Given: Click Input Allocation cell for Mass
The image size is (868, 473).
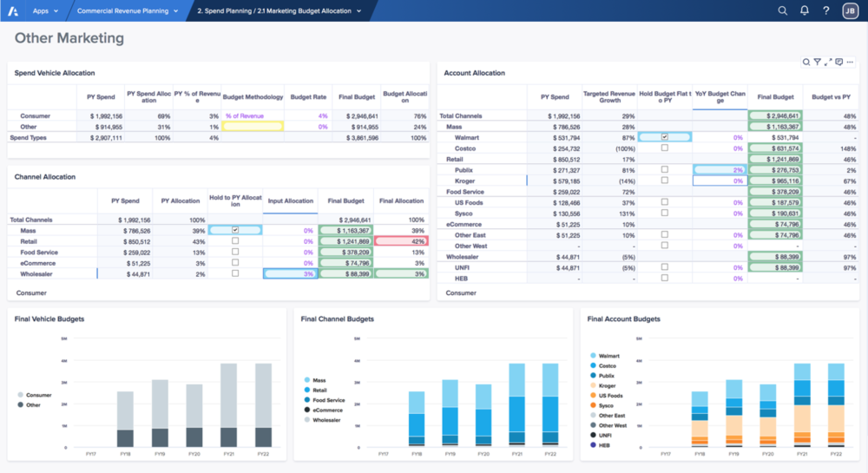Looking at the screenshot, I should [290, 231].
